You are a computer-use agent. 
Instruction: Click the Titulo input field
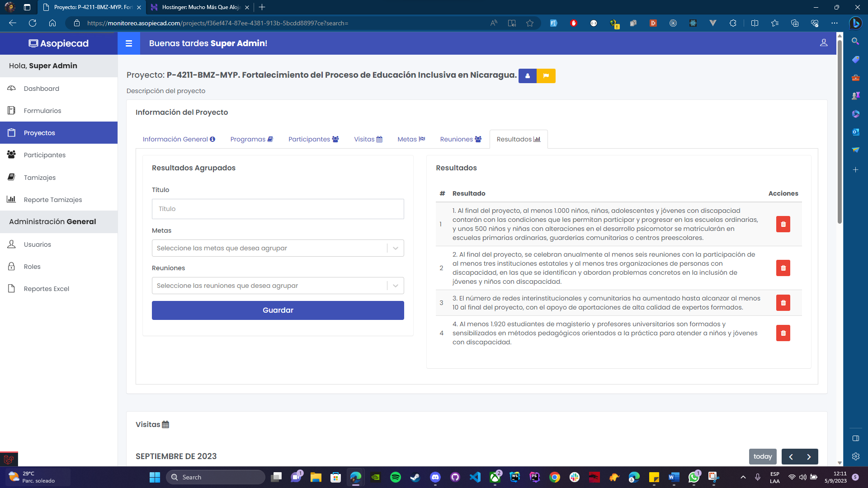coord(278,209)
